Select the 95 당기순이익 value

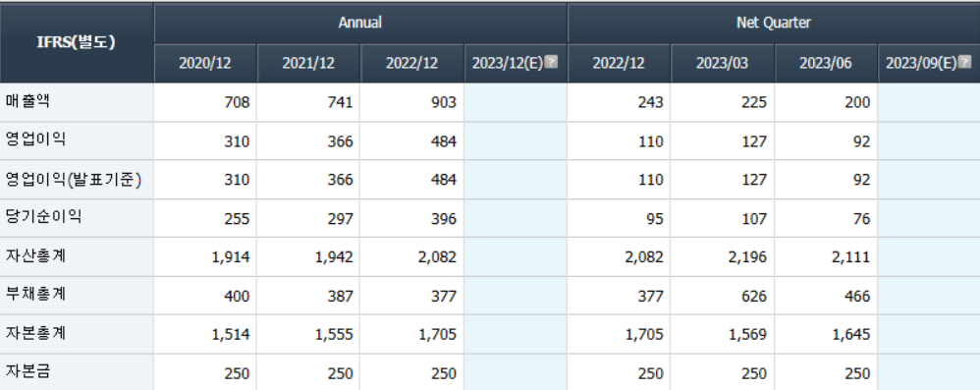[654, 219]
